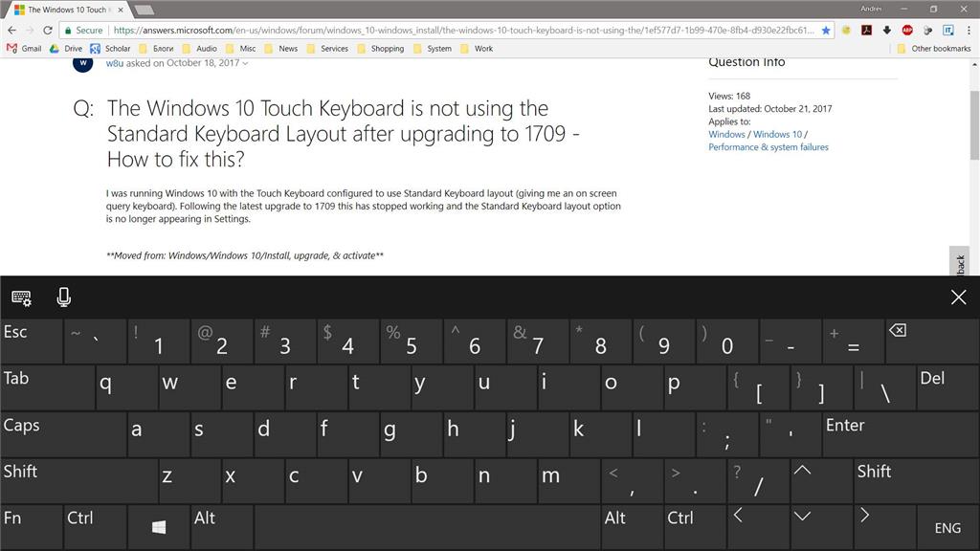Tap the Esc key

pyautogui.click(x=32, y=342)
